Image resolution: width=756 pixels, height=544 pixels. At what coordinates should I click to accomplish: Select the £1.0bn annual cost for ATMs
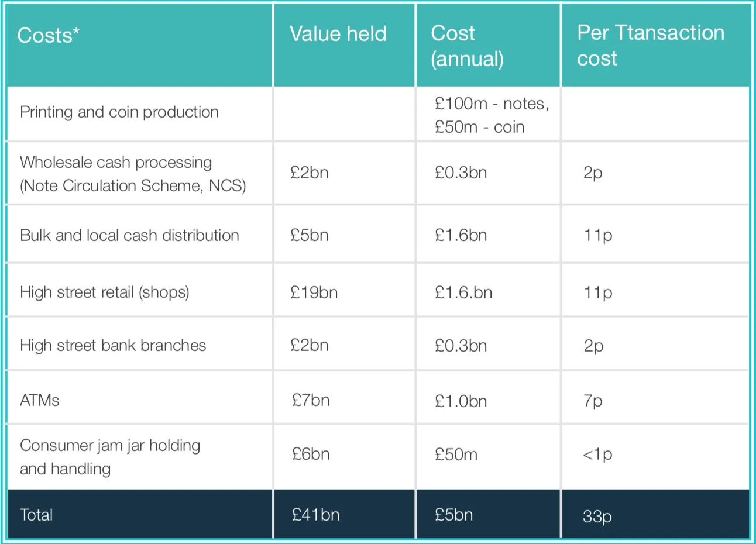(461, 401)
